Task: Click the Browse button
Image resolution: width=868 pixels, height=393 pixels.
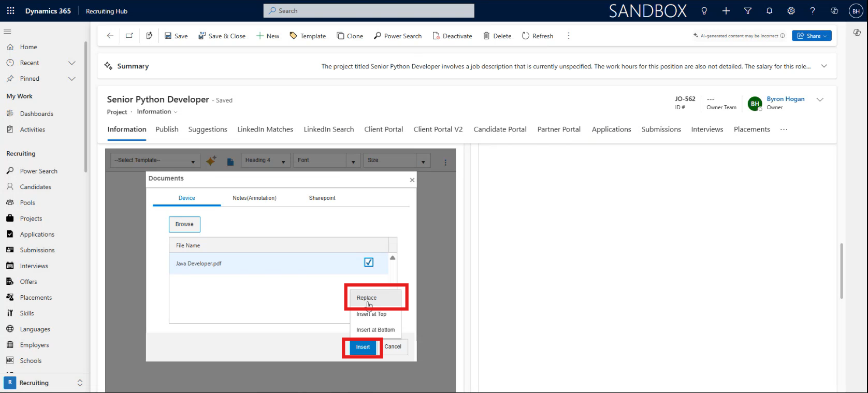Action: tap(184, 224)
